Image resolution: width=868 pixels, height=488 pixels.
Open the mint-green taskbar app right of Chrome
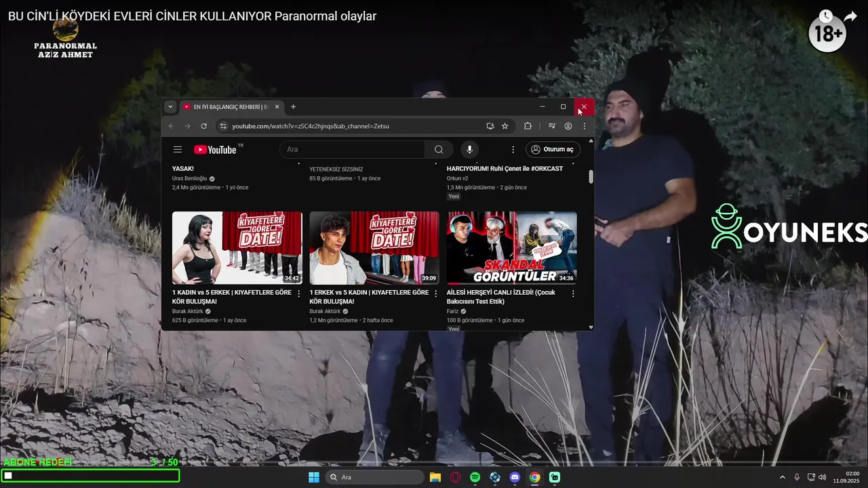(x=555, y=477)
